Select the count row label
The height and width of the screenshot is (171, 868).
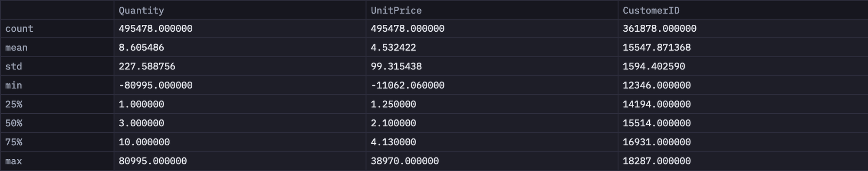(x=19, y=29)
